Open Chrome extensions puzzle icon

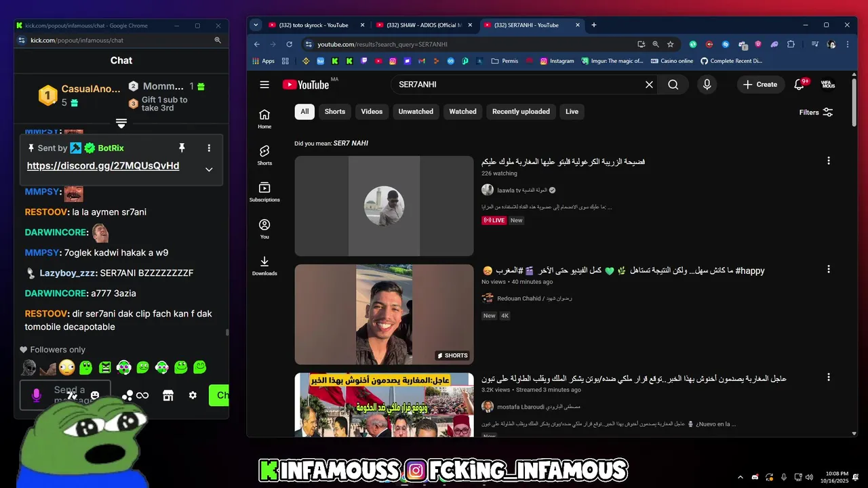point(791,44)
